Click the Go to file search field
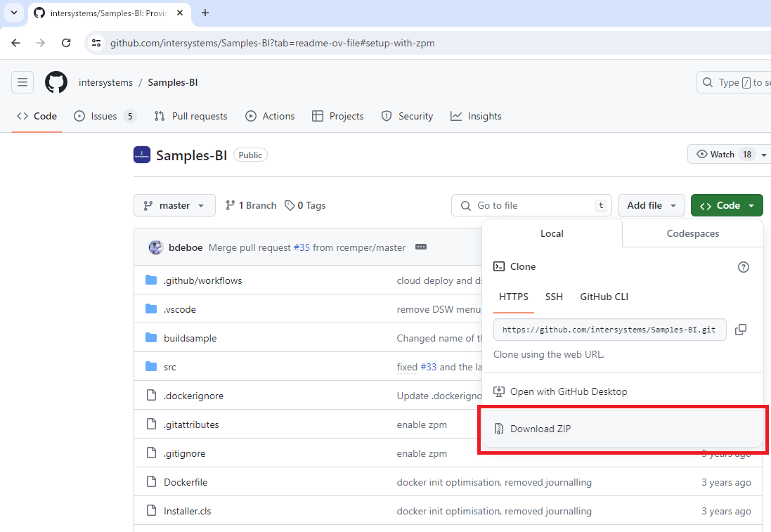771x532 pixels. coord(531,205)
